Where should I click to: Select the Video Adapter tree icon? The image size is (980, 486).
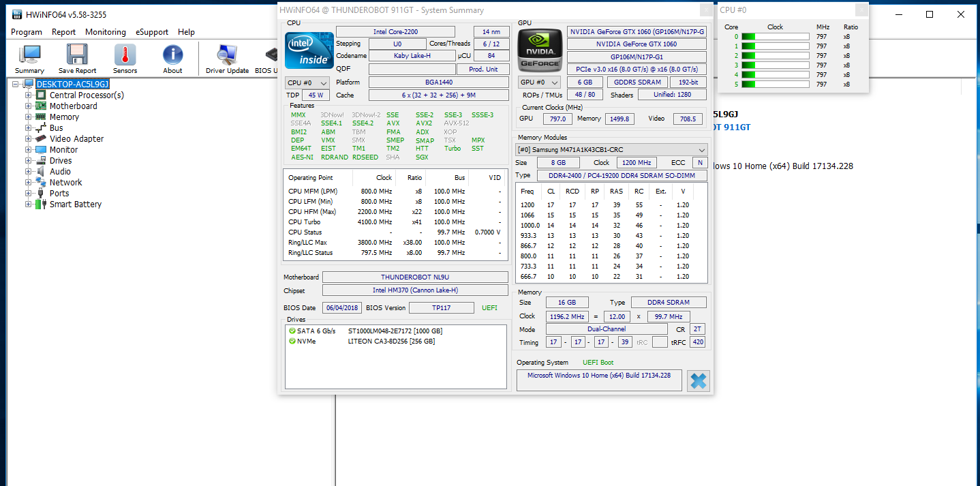click(41, 138)
